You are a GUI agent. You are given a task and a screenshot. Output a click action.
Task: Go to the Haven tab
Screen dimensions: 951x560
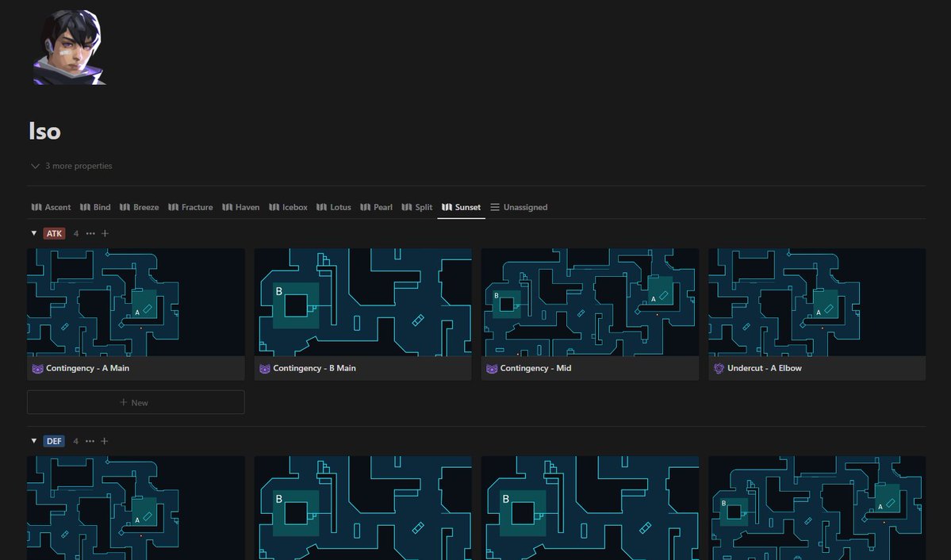point(241,208)
